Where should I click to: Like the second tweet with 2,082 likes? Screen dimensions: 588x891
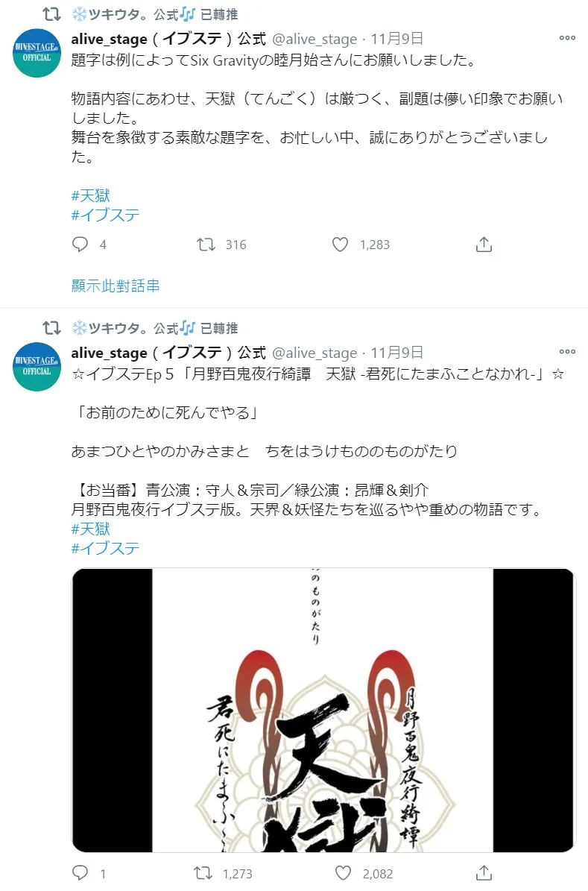[343, 873]
